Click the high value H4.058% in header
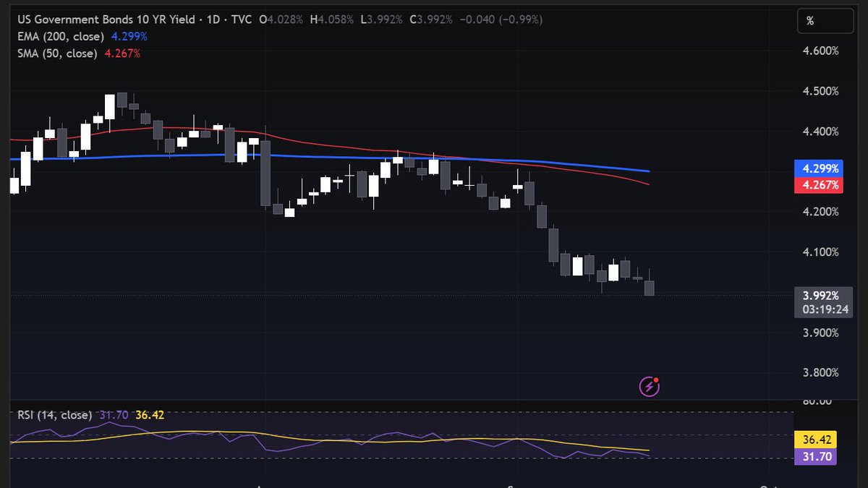868x488 pixels. click(x=332, y=20)
